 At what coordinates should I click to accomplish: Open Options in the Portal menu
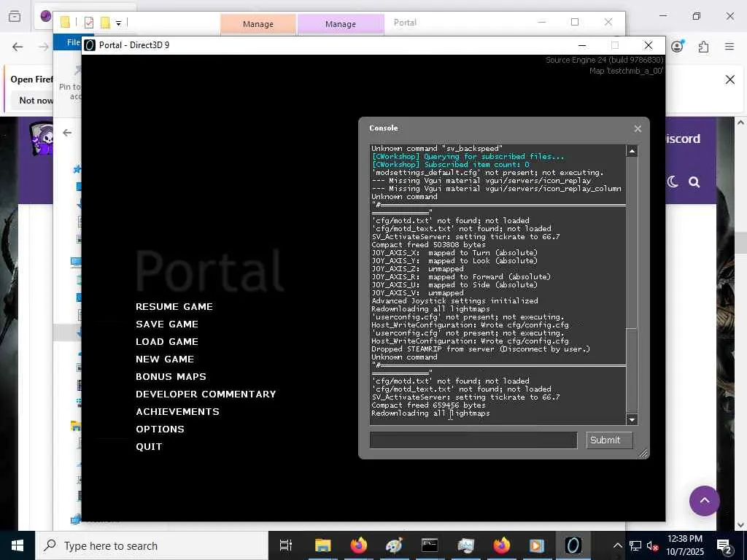pos(160,429)
